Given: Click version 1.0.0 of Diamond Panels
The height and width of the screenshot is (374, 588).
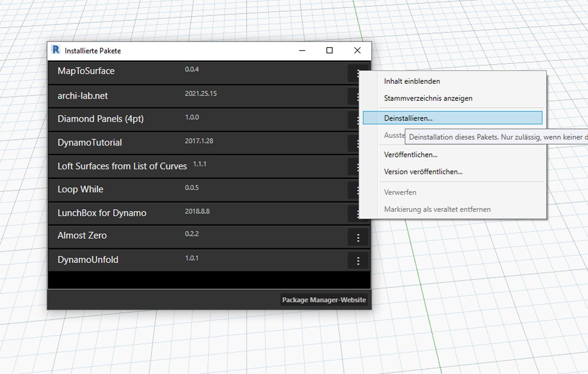Looking at the screenshot, I should [x=192, y=118].
